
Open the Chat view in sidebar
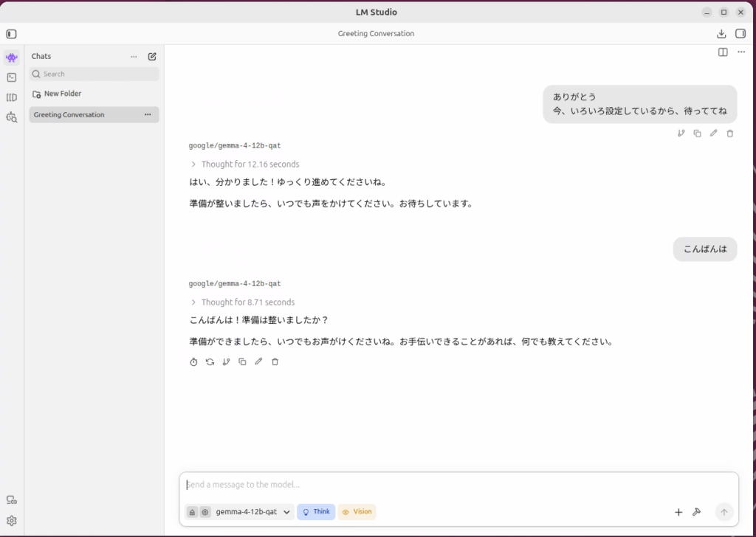coord(12,58)
